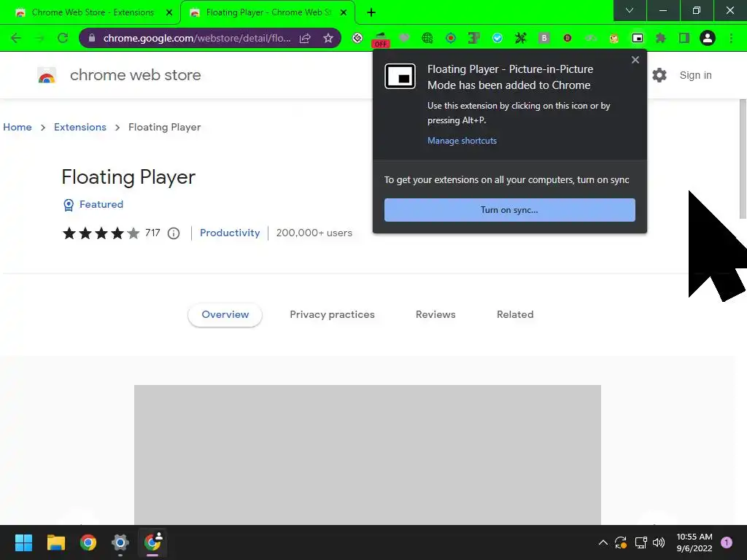The image size is (747, 560).
Task: Activate the Floating Player toolbar icon
Action: (x=638, y=38)
